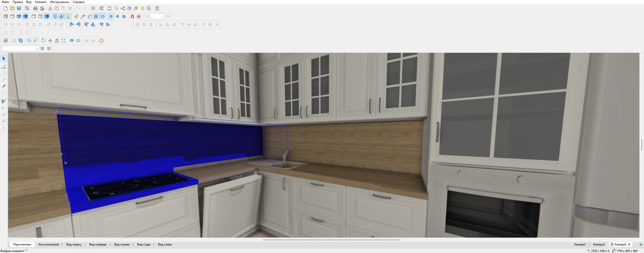644x253 pixels.
Task: Toggle the highlighted vertical wavy lines button
Action: click(x=55, y=16)
